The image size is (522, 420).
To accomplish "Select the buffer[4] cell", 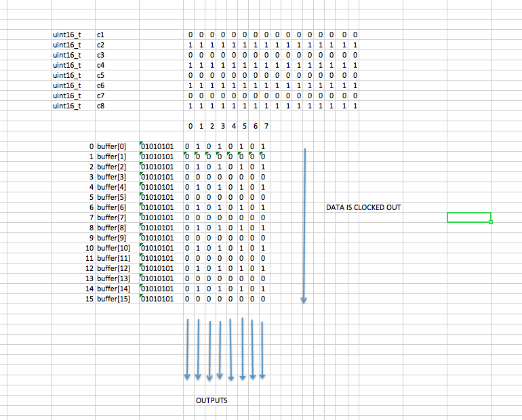I will coord(117,187).
